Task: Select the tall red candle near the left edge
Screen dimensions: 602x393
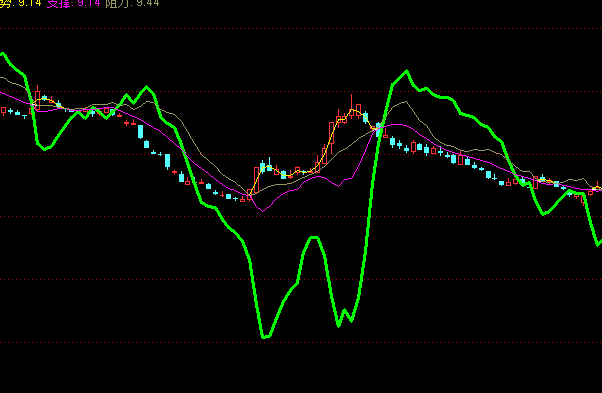Action: pos(37,97)
